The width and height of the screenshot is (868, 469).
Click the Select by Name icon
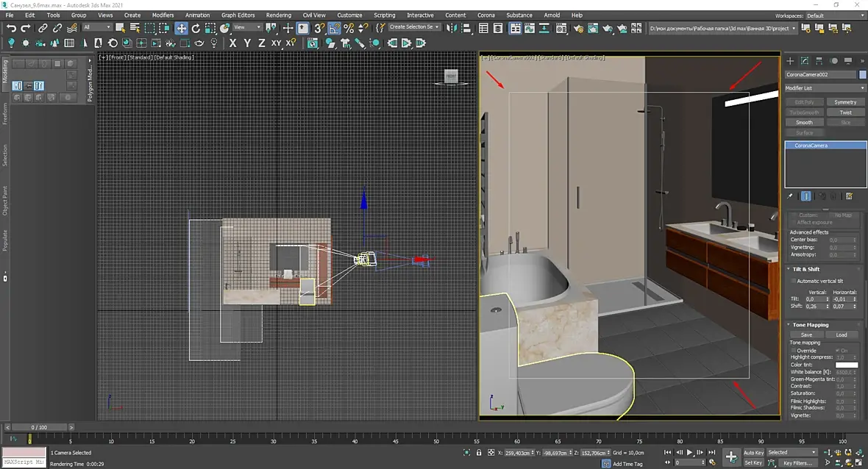[x=135, y=28]
